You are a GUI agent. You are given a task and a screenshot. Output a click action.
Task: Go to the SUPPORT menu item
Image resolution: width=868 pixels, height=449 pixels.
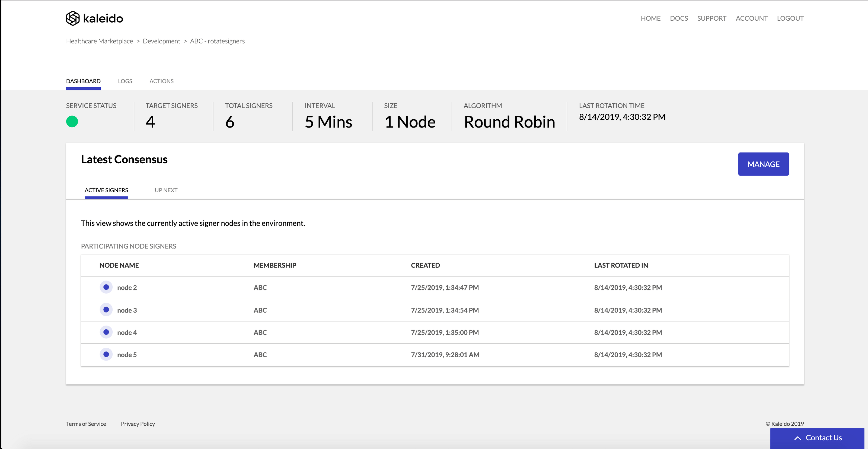point(712,18)
